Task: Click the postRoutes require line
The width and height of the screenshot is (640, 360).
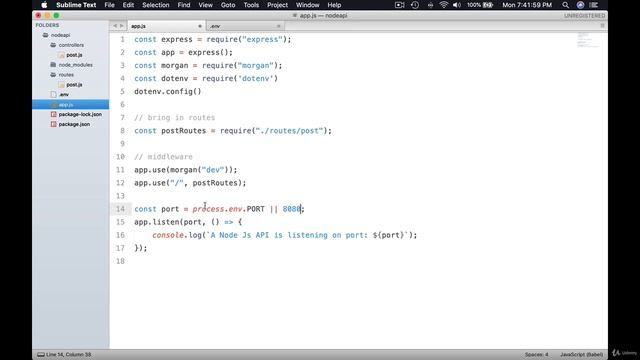Action: coord(233,131)
